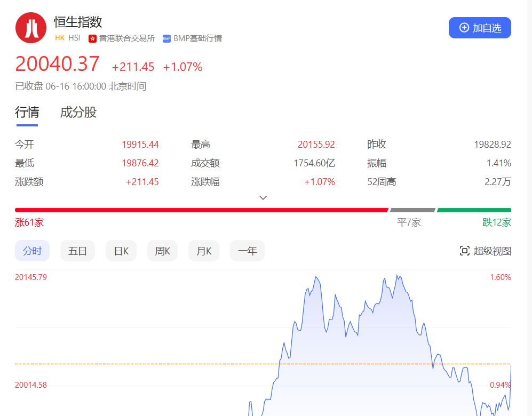This screenshot has height=416, width=532.
Task: Open the 超级视图 super view link
Action: tap(492, 251)
